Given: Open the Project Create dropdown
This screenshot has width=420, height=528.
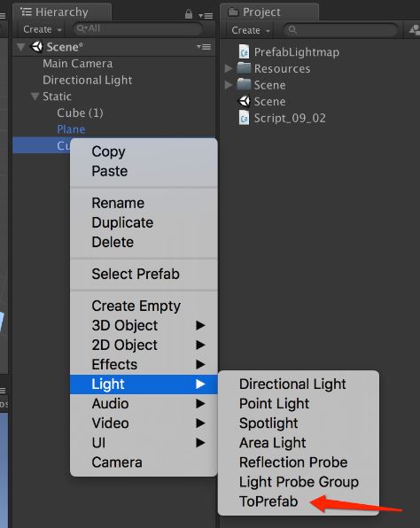Looking at the screenshot, I should pos(251,30).
